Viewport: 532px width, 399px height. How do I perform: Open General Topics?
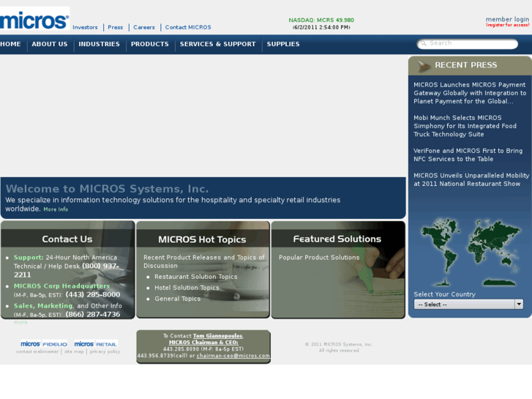[x=177, y=299]
